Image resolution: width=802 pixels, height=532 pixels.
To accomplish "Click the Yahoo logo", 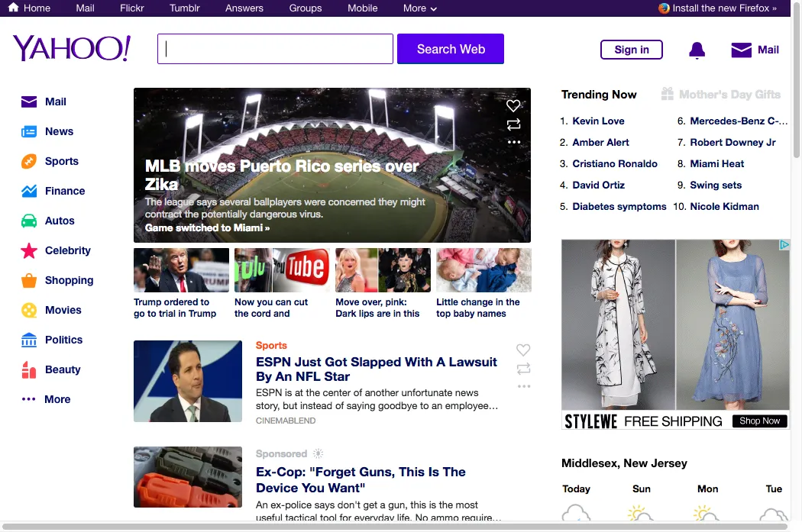I will point(72,48).
